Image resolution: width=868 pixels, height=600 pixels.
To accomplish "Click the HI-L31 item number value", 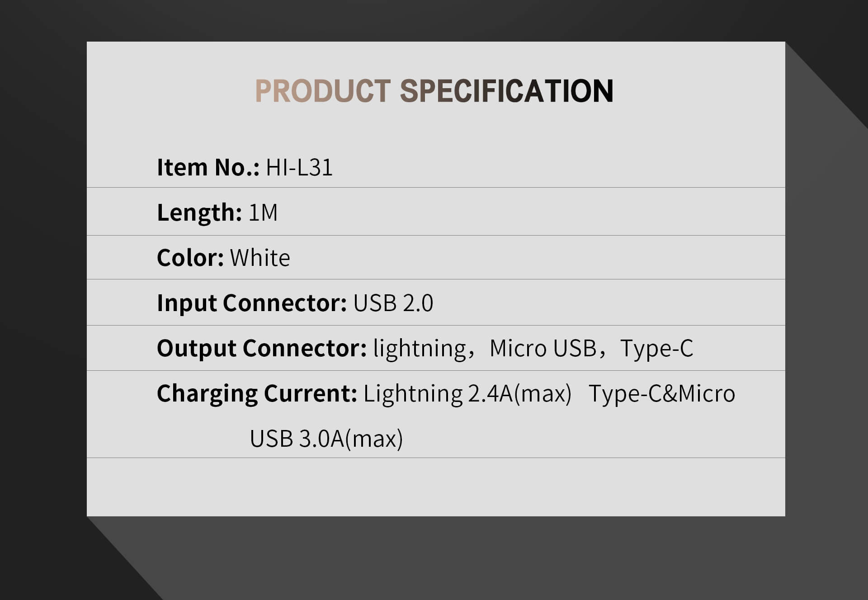I will tap(299, 167).
